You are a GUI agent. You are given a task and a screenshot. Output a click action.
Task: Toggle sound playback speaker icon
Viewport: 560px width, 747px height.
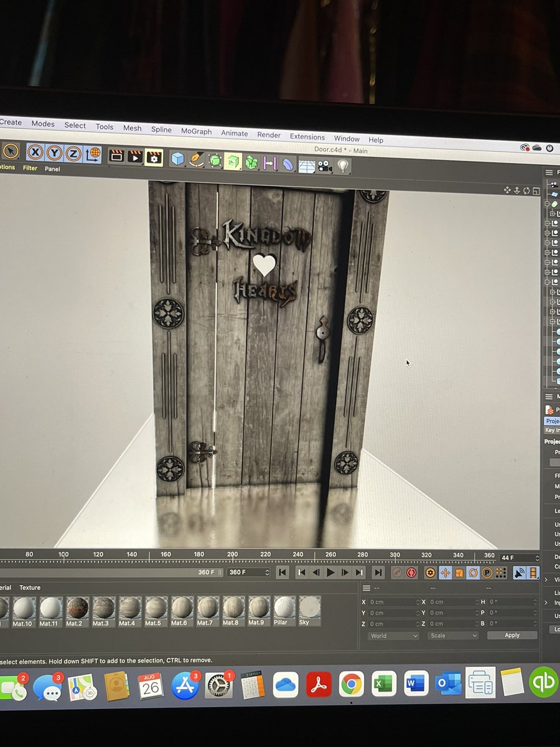519,573
